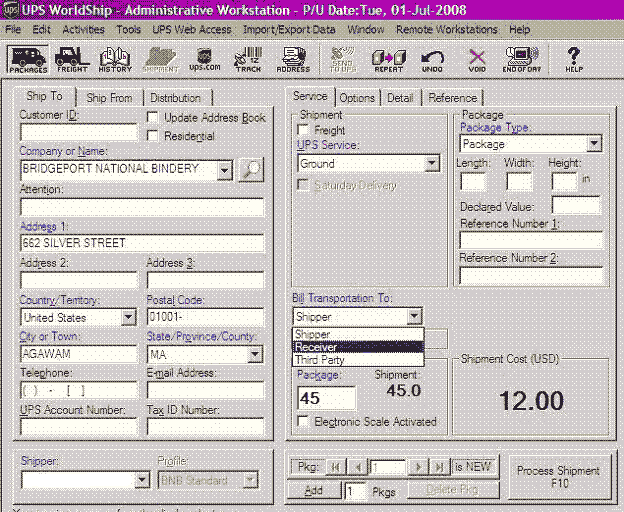The image size is (624, 512).
Task: Click the UPS logo in title bar
Action: pos(10,10)
